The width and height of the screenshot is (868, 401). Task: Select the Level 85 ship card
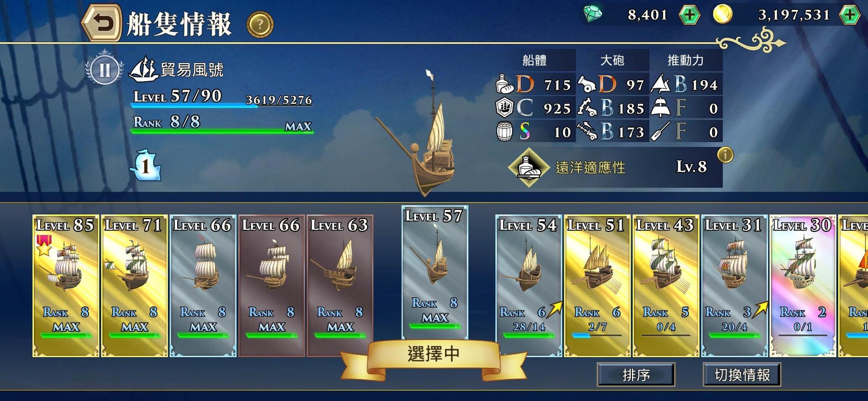[x=66, y=286]
